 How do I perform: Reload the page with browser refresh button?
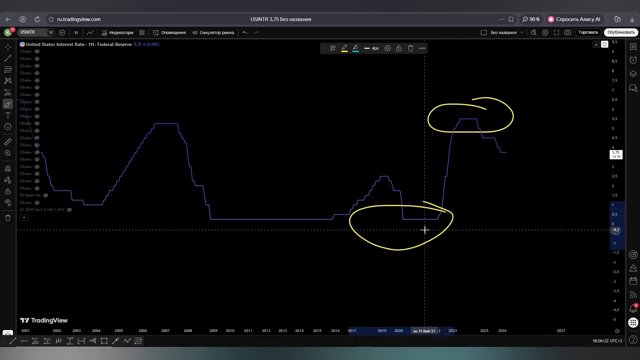tap(37, 19)
